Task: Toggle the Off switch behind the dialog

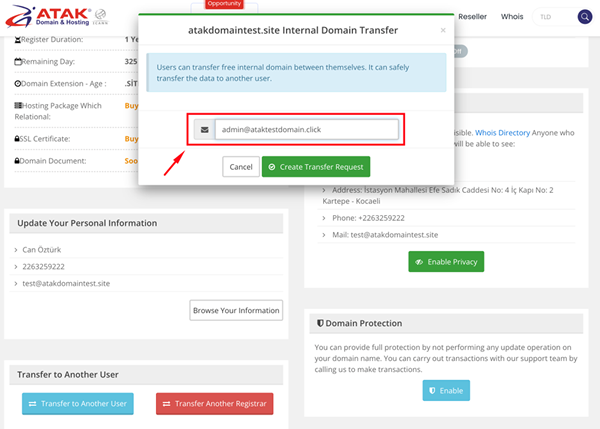Action: coord(459,51)
